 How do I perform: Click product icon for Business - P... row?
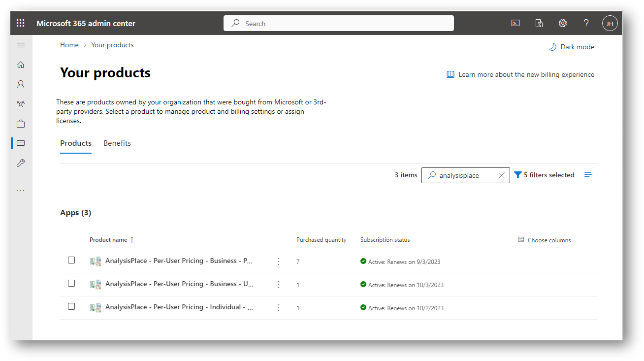[96, 262]
